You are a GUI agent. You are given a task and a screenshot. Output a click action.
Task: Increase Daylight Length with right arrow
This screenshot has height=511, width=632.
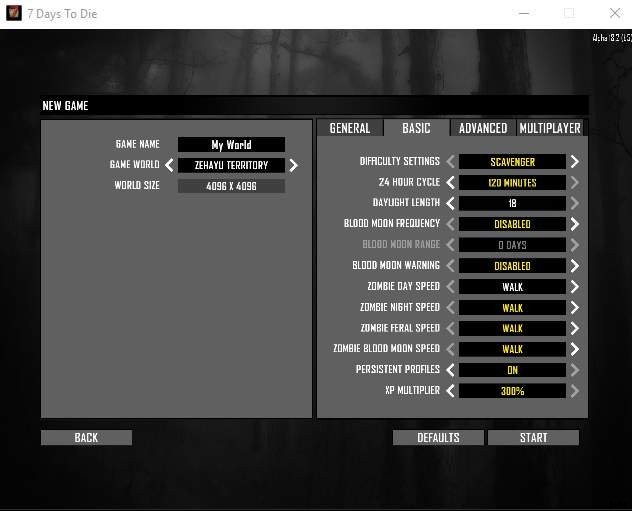tap(575, 203)
